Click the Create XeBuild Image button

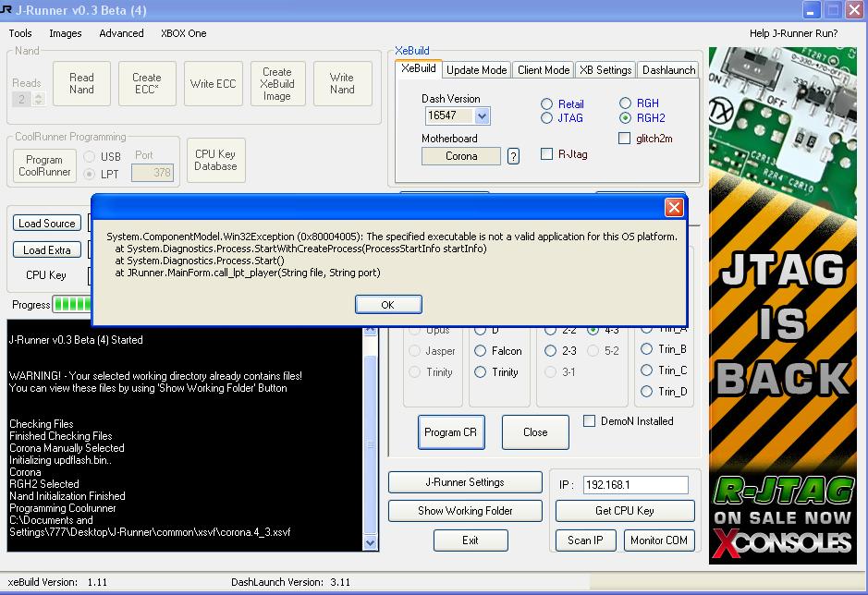277,83
